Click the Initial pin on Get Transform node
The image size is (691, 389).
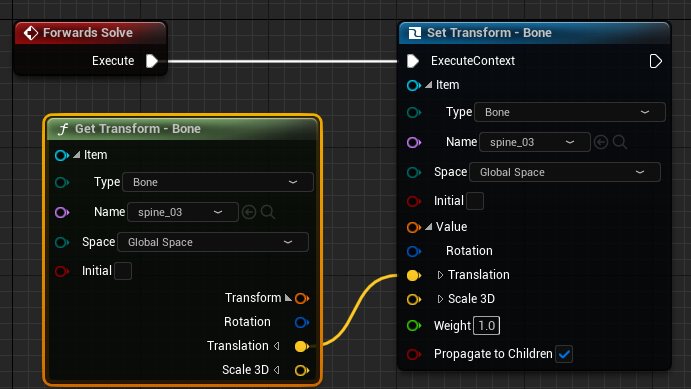62,271
